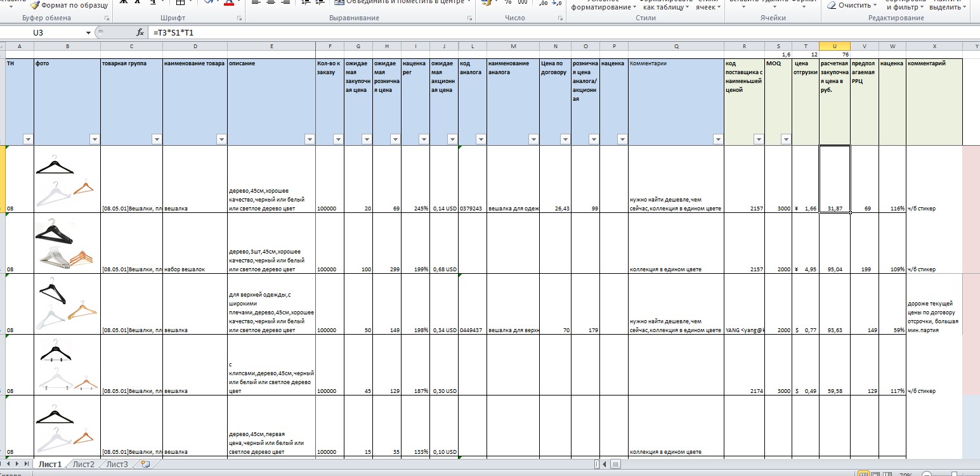Select column header Q
This screenshot has width=980, height=476.
pyautogui.click(x=676, y=46)
